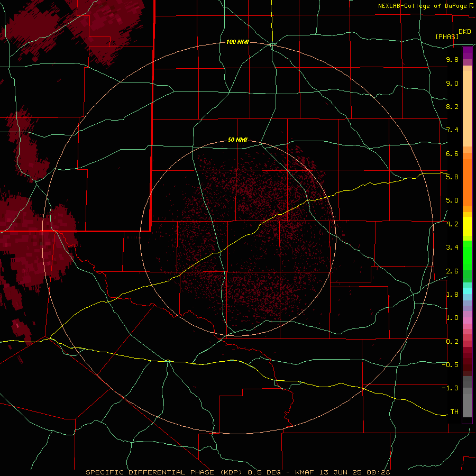Click the 3.4 scale value
The height and width of the screenshot is (476, 476).
point(452,248)
